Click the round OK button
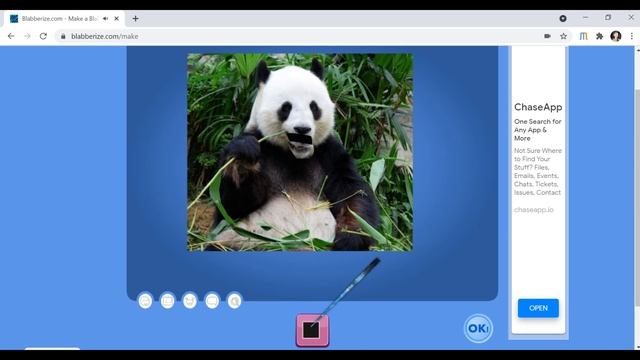 click(478, 328)
